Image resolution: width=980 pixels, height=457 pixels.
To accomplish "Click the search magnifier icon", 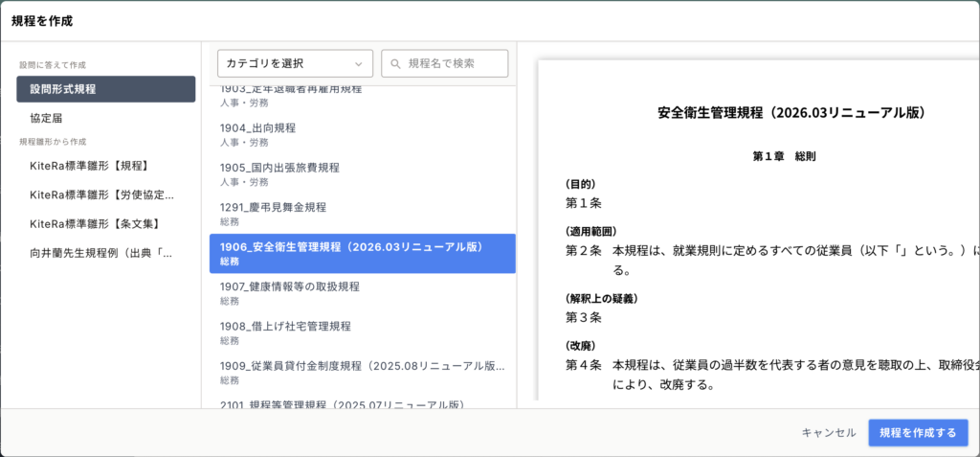I will 394,63.
